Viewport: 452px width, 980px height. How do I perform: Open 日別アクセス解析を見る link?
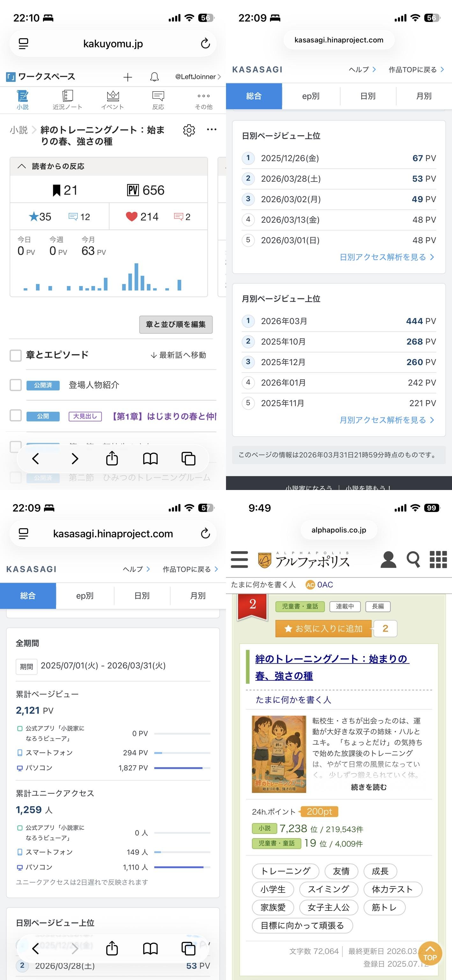tap(387, 257)
